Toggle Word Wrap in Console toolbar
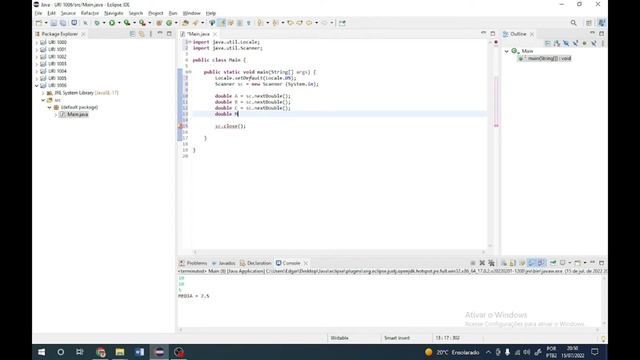The image size is (640, 360). click(x=522, y=263)
